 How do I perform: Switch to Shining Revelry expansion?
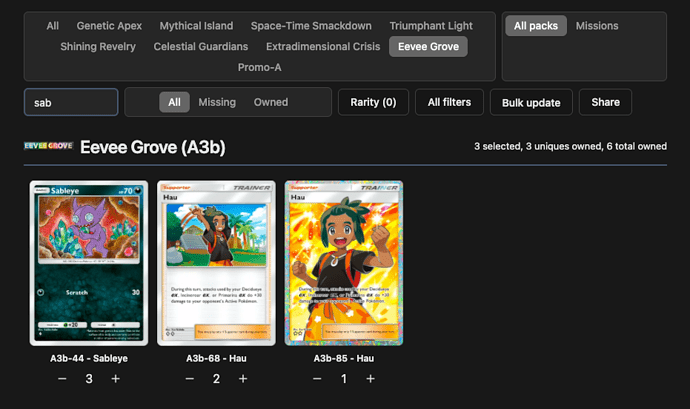pyautogui.click(x=98, y=47)
